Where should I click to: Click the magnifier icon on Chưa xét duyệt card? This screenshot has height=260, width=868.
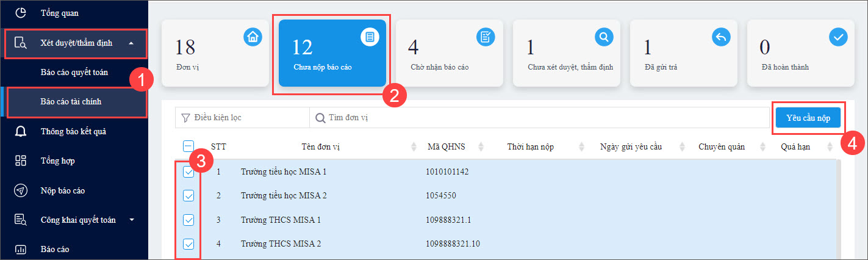(604, 37)
